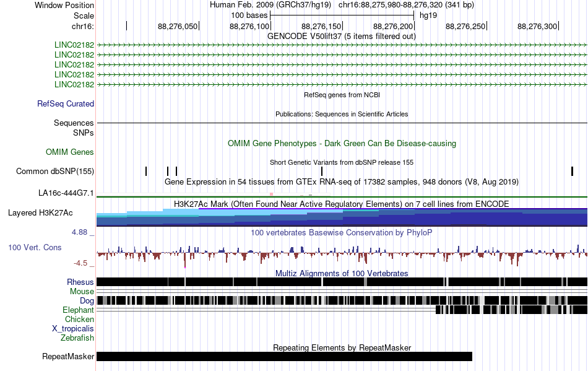Click the H3K27Ac Mark track title
The height and width of the screenshot is (371, 588).
342,204
